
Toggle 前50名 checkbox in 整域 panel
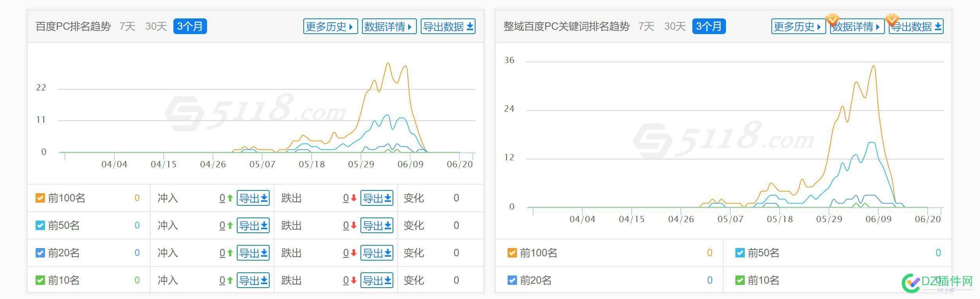tap(740, 253)
